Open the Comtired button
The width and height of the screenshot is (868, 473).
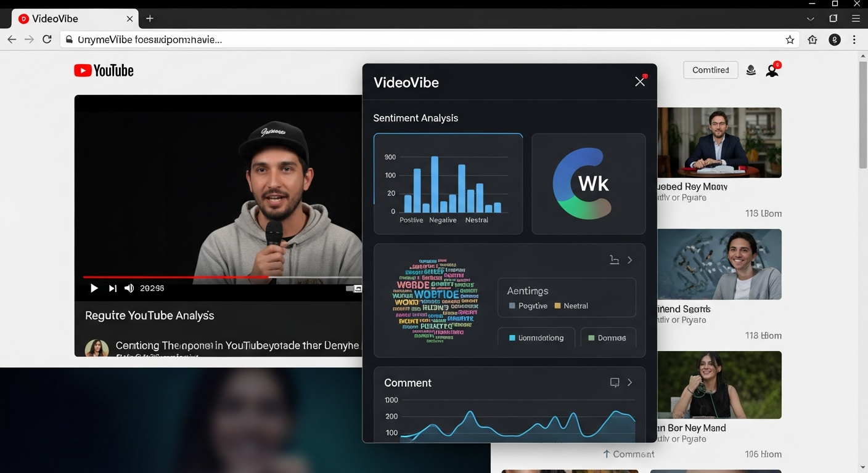point(710,70)
